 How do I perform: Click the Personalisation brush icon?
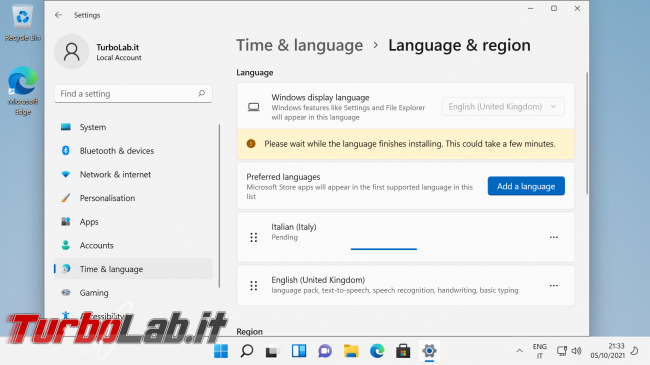(65, 198)
